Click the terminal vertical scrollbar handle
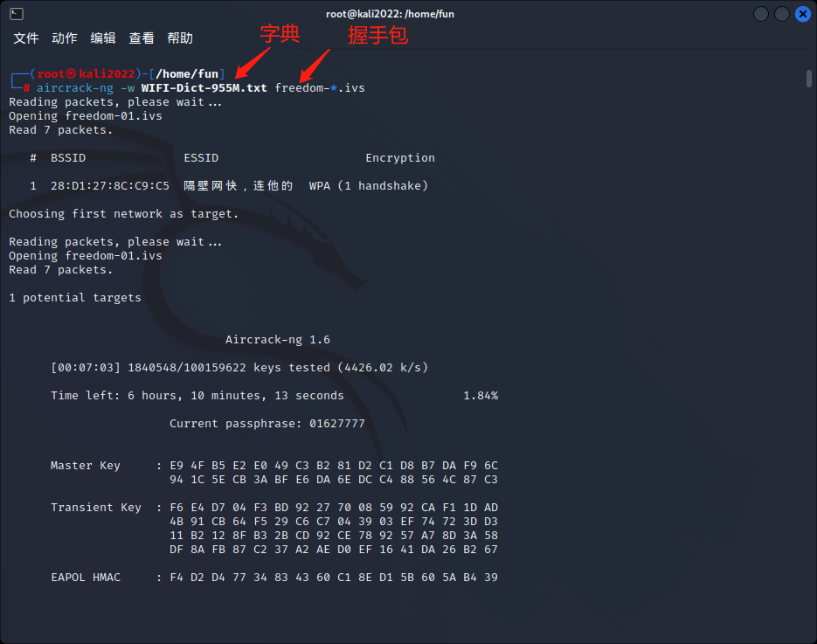Viewport: 817px width, 644px height. coord(808,79)
